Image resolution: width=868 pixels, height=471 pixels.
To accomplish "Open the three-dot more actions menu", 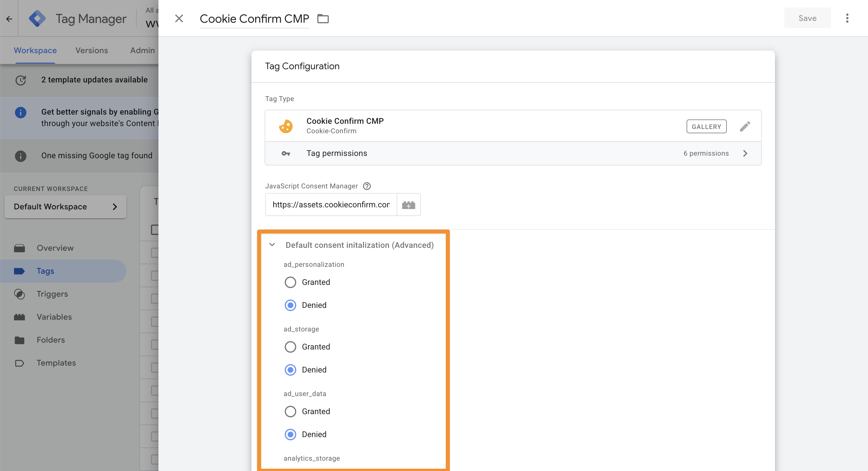I will (847, 18).
